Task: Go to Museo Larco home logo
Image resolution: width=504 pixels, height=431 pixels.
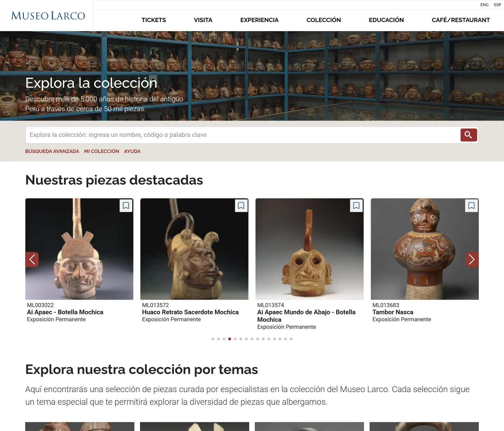Action: 48,16
